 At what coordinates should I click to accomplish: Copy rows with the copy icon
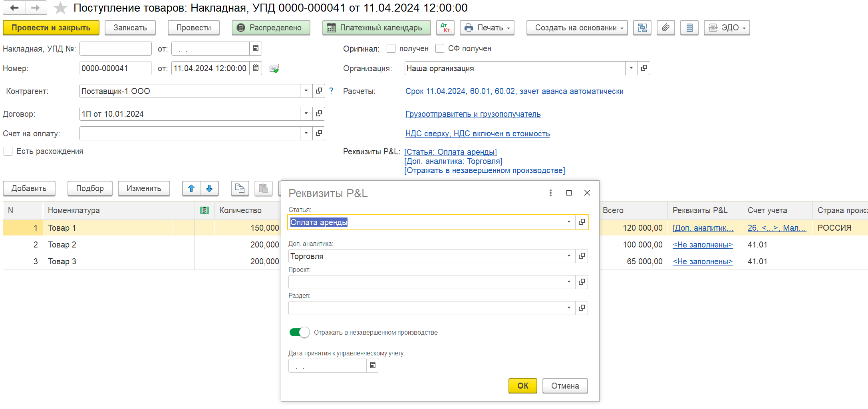click(240, 188)
